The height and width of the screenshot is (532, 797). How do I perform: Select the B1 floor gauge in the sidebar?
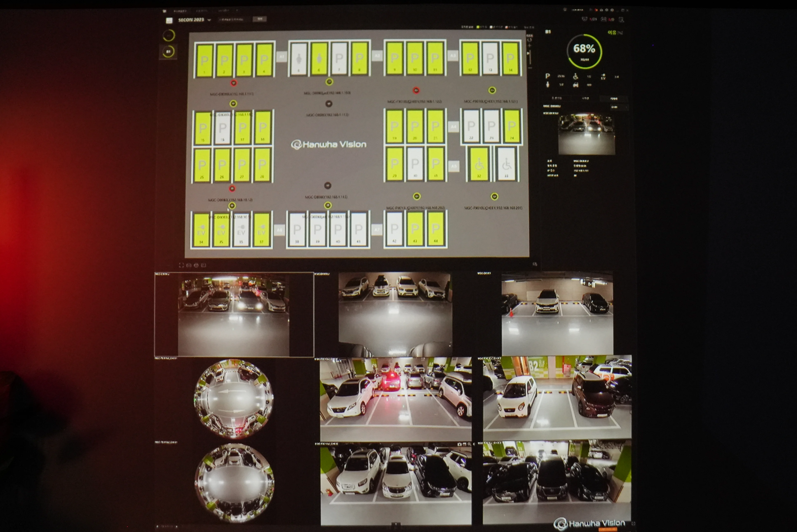(168, 51)
